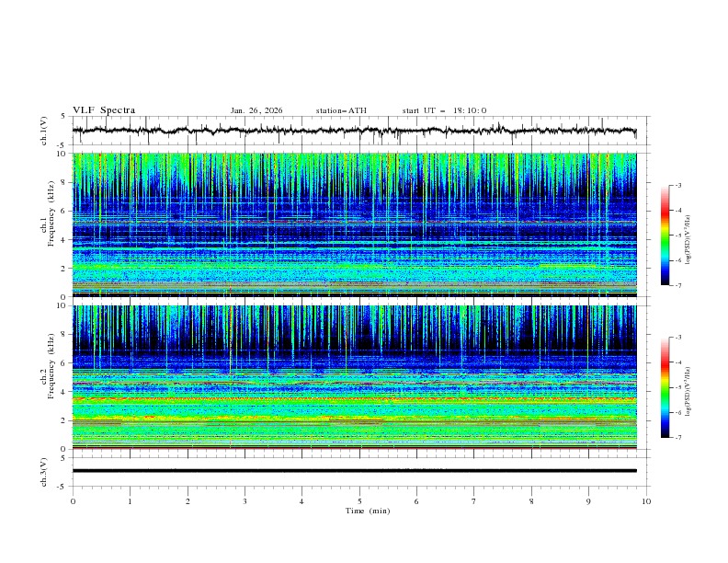Click the "ch.1(V)" axis label
Viewport: 728px width, 563px height.
point(44,131)
